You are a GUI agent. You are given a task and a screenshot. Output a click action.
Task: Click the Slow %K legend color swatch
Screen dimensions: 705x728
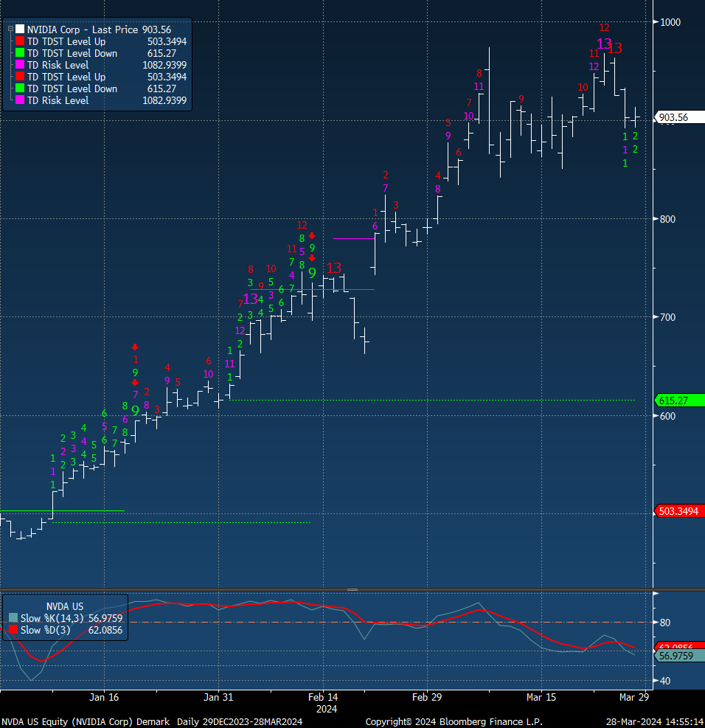(x=13, y=618)
